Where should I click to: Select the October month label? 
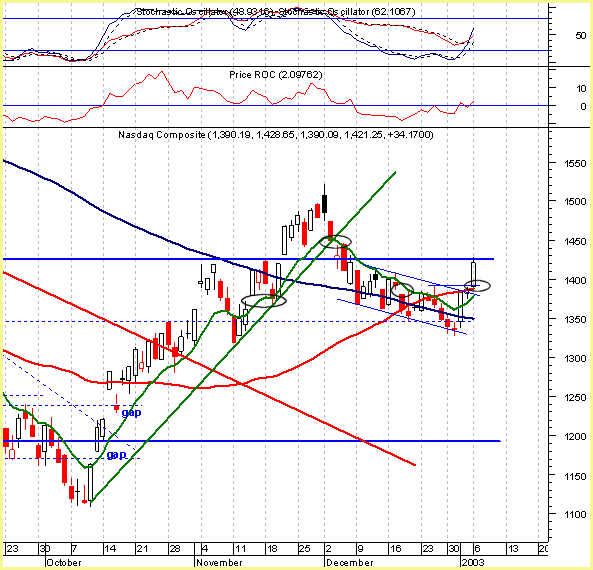64,563
